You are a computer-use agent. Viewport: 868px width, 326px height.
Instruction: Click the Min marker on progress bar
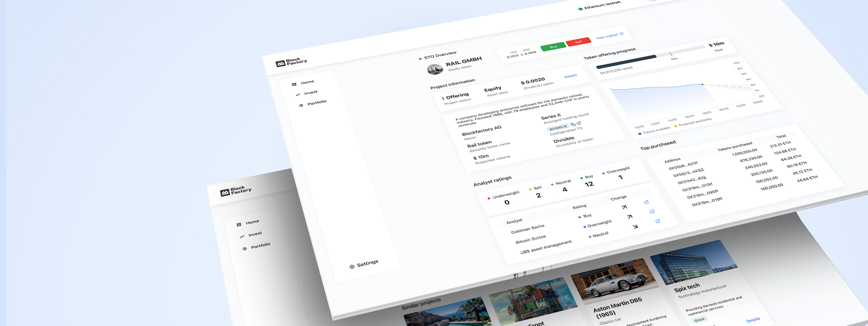[x=671, y=54]
